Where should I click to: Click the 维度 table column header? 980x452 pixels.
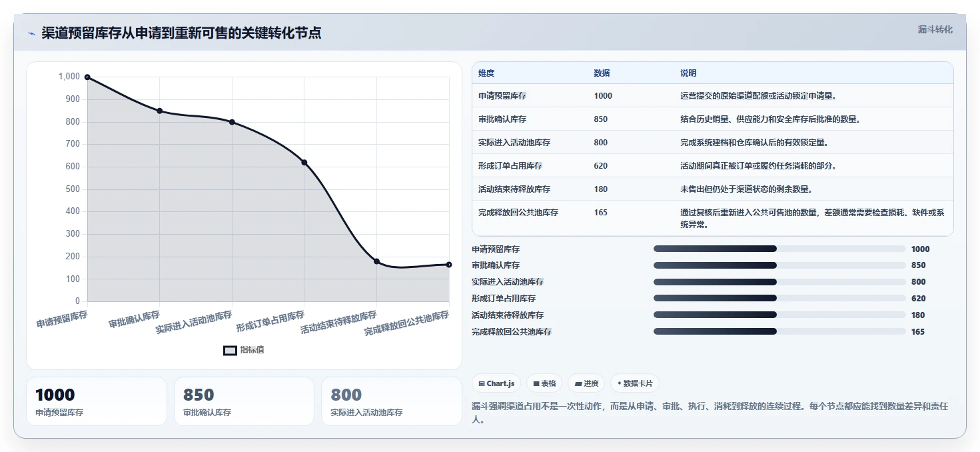[x=486, y=73]
